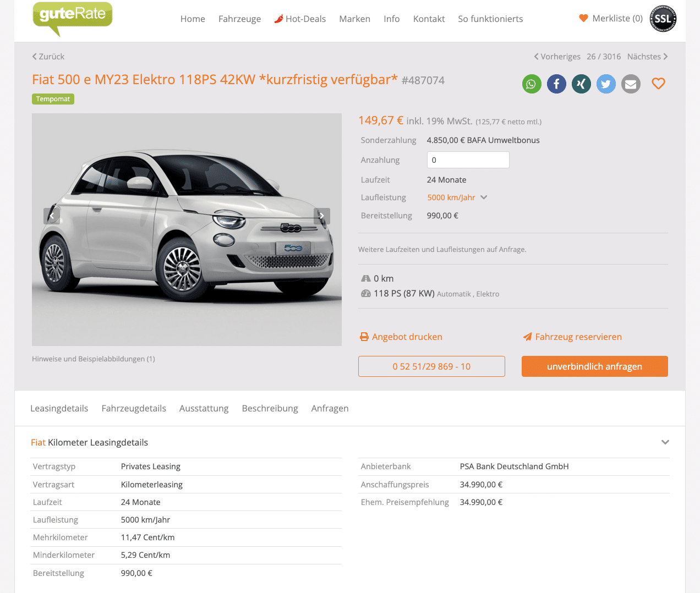Click the 4.850,00 € BAFA Umweltbonus text

click(483, 140)
